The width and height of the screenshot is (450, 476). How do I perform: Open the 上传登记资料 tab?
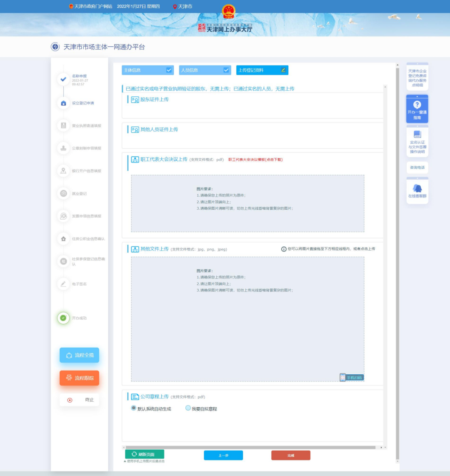pyautogui.click(x=262, y=70)
